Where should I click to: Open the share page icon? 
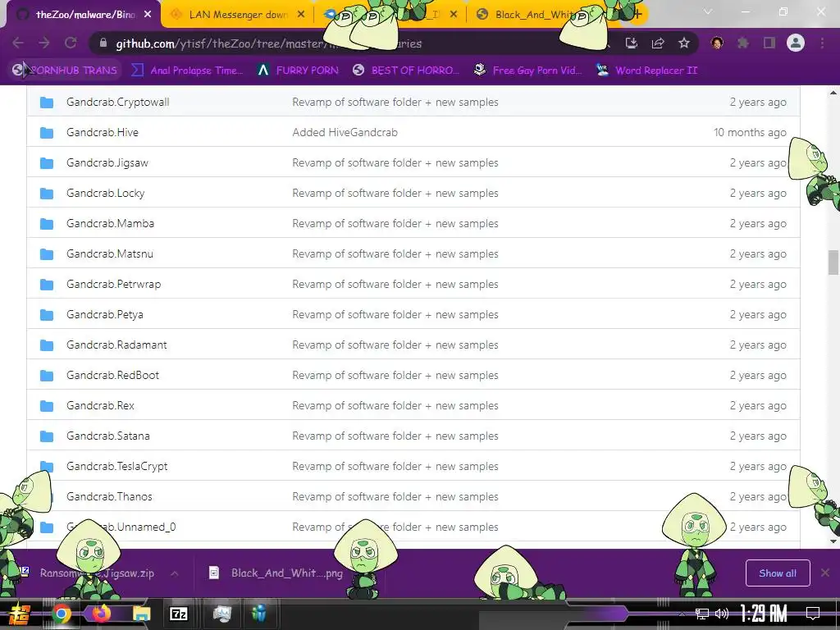click(658, 43)
